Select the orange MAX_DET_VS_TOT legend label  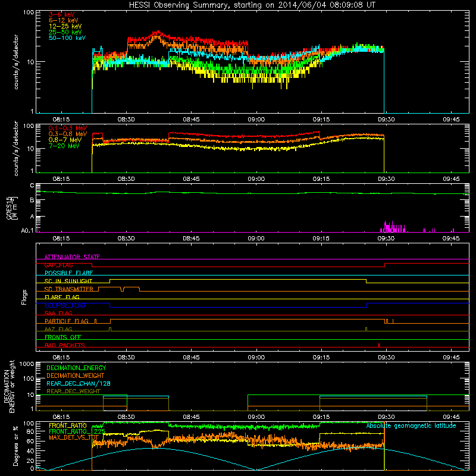[x=74, y=437]
